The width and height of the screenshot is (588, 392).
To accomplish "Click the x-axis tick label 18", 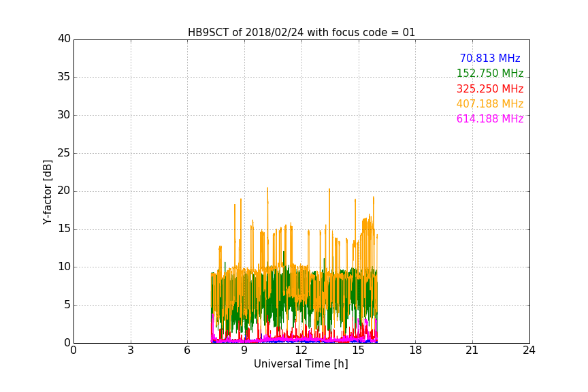I will click(416, 350).
